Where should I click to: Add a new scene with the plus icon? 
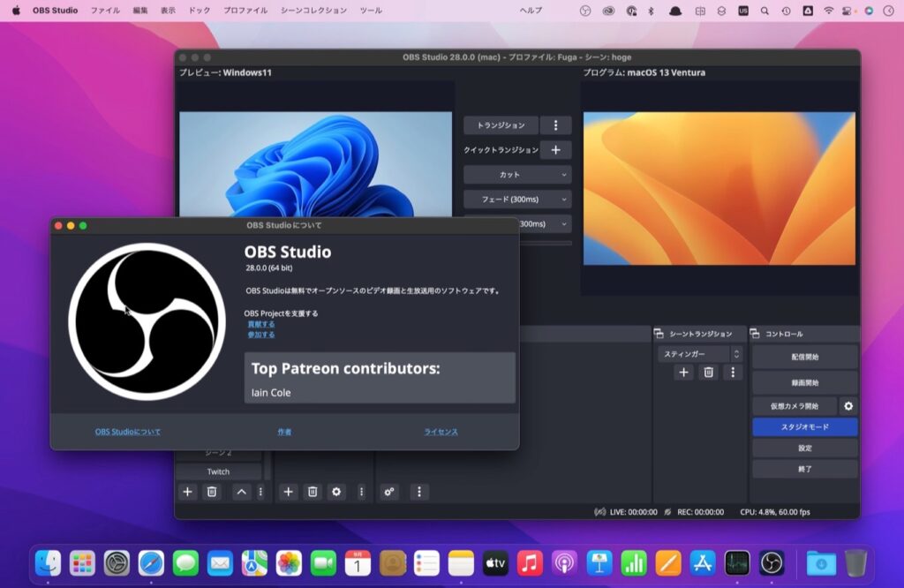click(187, 492)
